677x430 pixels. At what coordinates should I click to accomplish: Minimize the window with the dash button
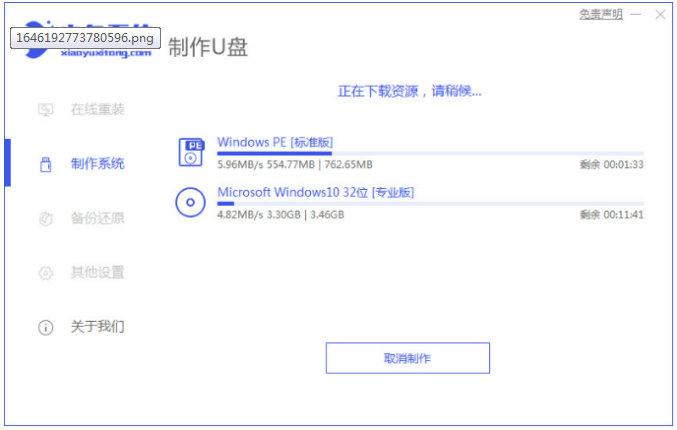click(x=636, y=15)
